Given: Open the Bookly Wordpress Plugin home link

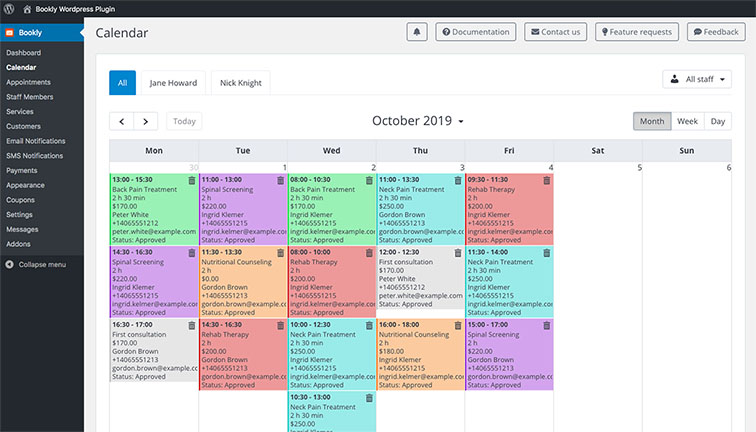Looking at the screenshot, I should pos(69,9).
